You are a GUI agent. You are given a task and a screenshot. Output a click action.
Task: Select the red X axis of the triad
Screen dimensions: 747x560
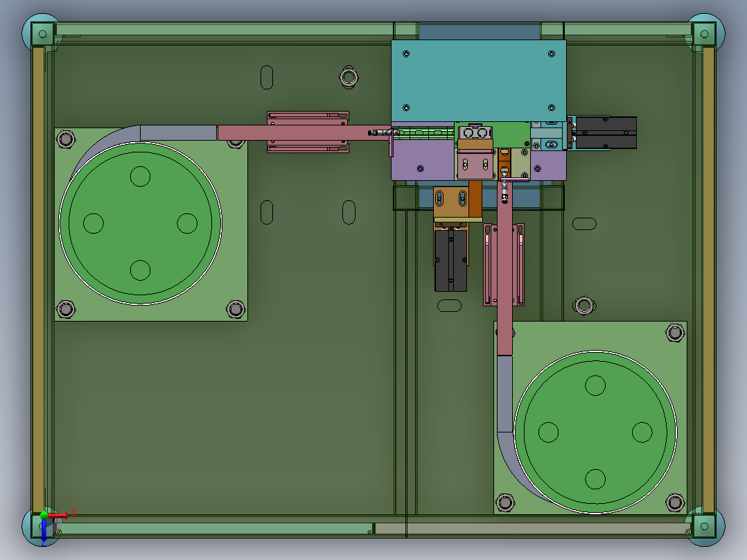pos(58,515)
